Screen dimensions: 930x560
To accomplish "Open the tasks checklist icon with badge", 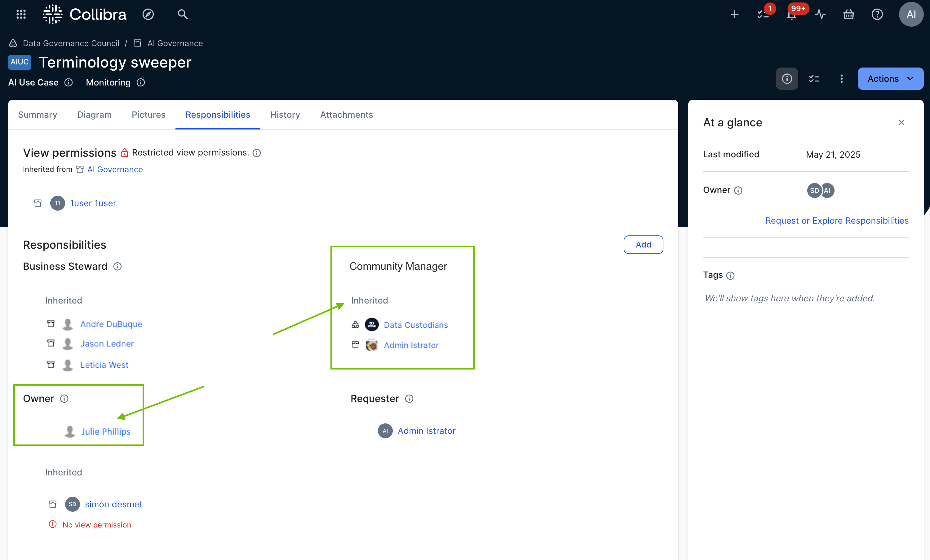I will [763, 14].
